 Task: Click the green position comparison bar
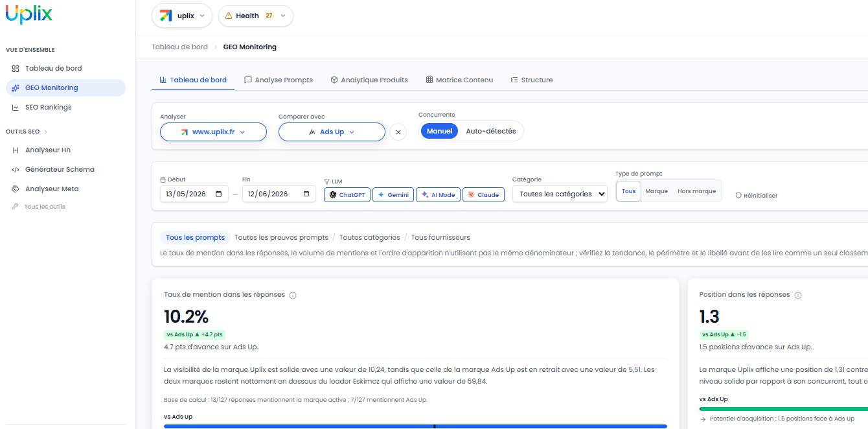click(784, 409)
